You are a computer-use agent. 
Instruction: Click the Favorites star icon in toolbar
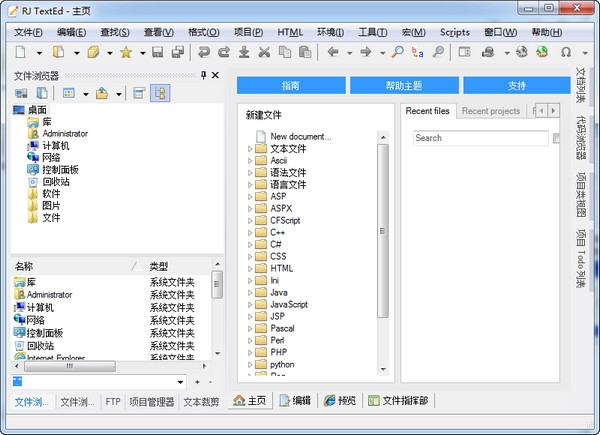click(125, 52)
